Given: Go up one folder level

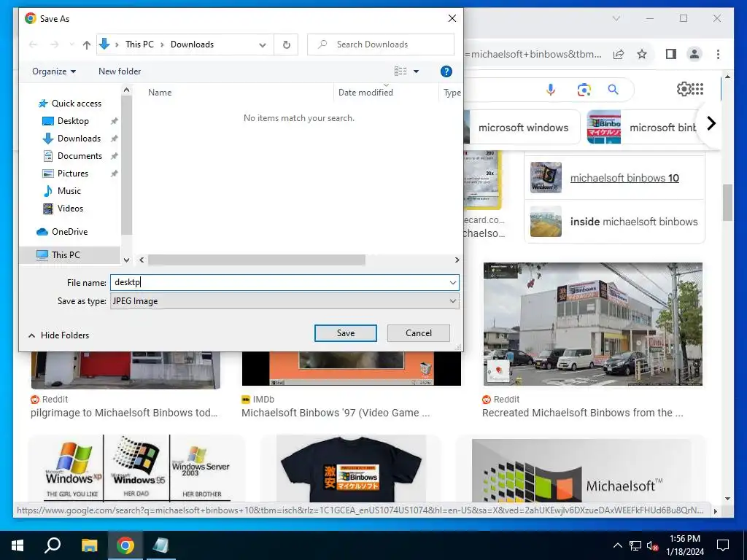Looking at the screenshot, I should tap(86, 44).
